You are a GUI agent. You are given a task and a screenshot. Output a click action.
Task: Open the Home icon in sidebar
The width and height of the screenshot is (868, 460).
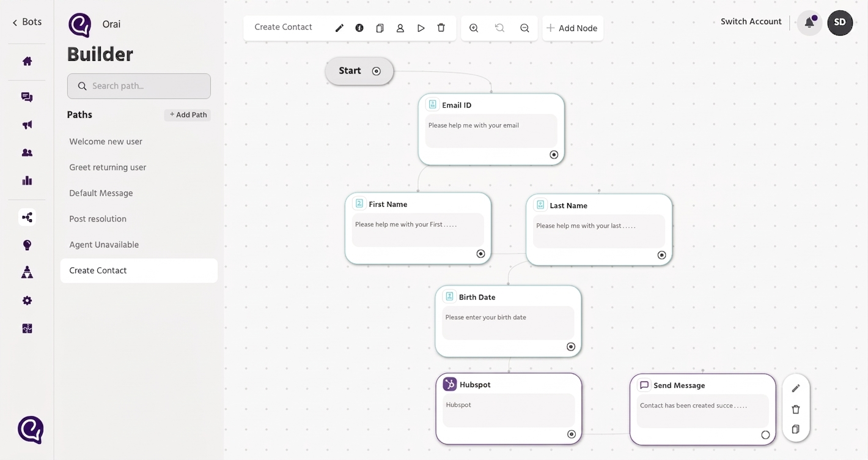point(27,61)
